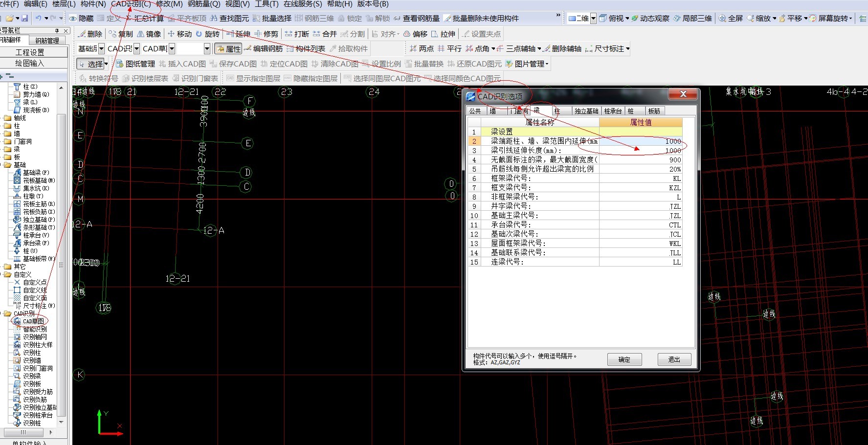The width and height of the screenshot is (868, 445).
Task: Select the 修剪 trim tool
Action: click(x=266, y=34)
